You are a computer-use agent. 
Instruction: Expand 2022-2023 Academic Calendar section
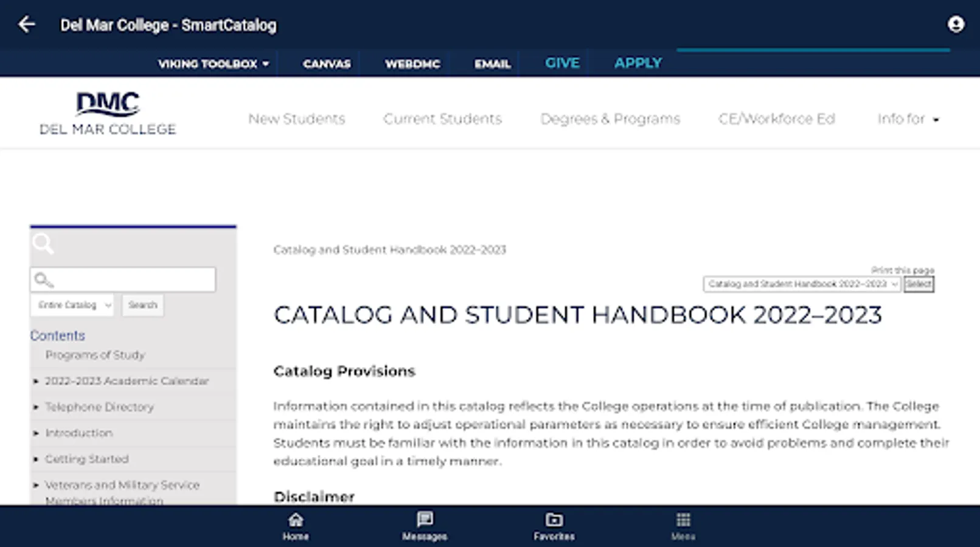[36, 381]
